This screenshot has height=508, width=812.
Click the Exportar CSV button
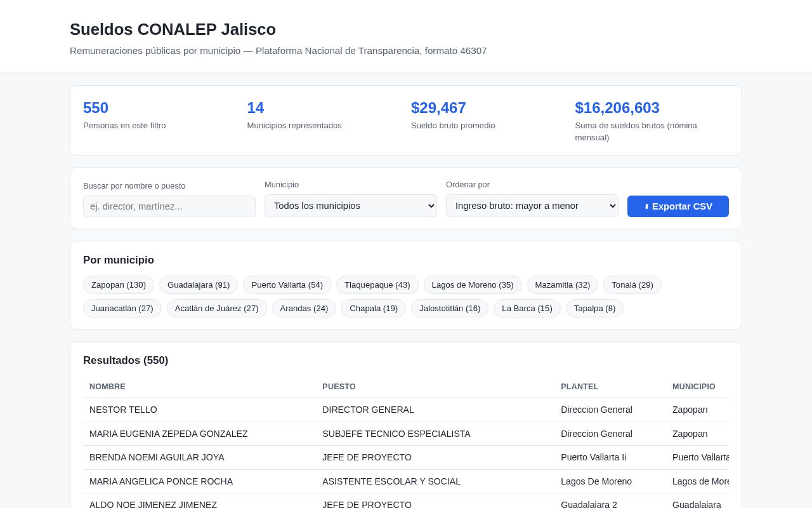(678, 206)
